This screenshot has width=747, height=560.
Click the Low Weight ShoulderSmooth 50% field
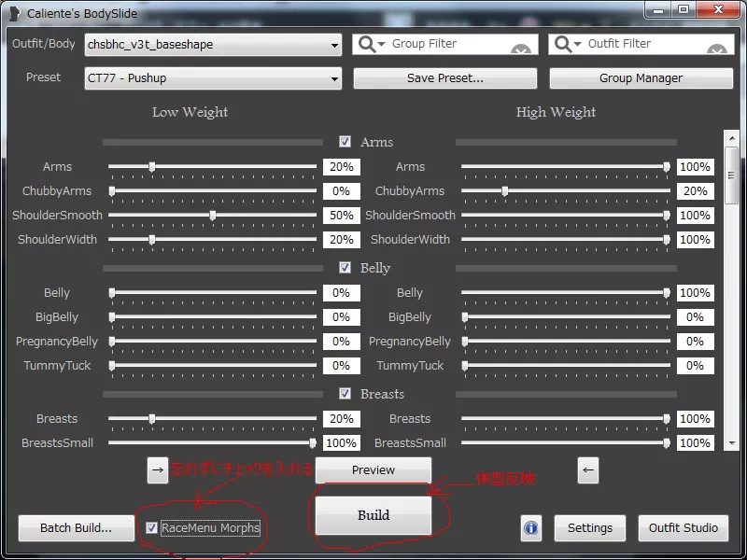coord(341,216)
